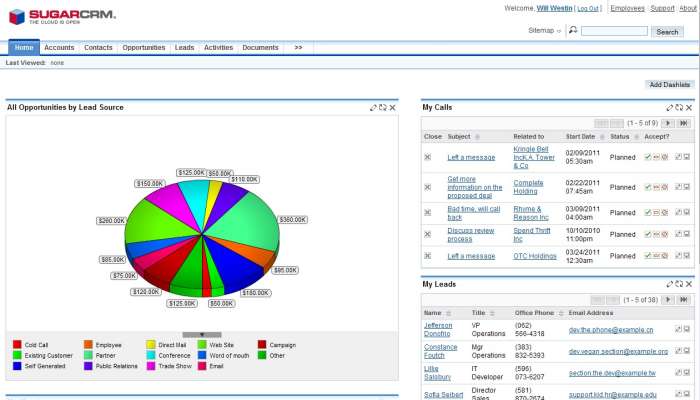Open the >> more modules menu

click(298, 47)
